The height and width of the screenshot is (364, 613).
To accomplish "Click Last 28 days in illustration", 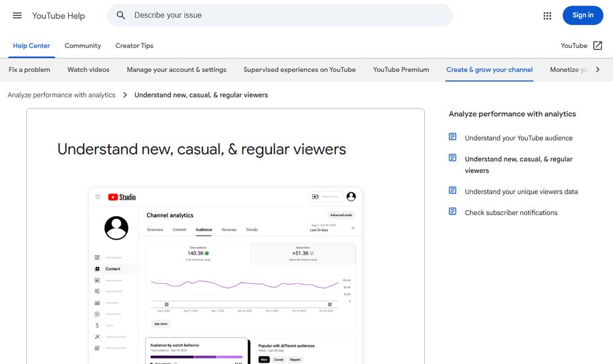I will 319,230.
